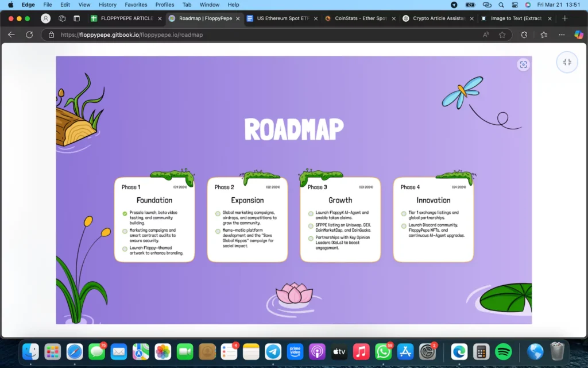
Task: Open the File menu
Action: click(x=48, y=5)
